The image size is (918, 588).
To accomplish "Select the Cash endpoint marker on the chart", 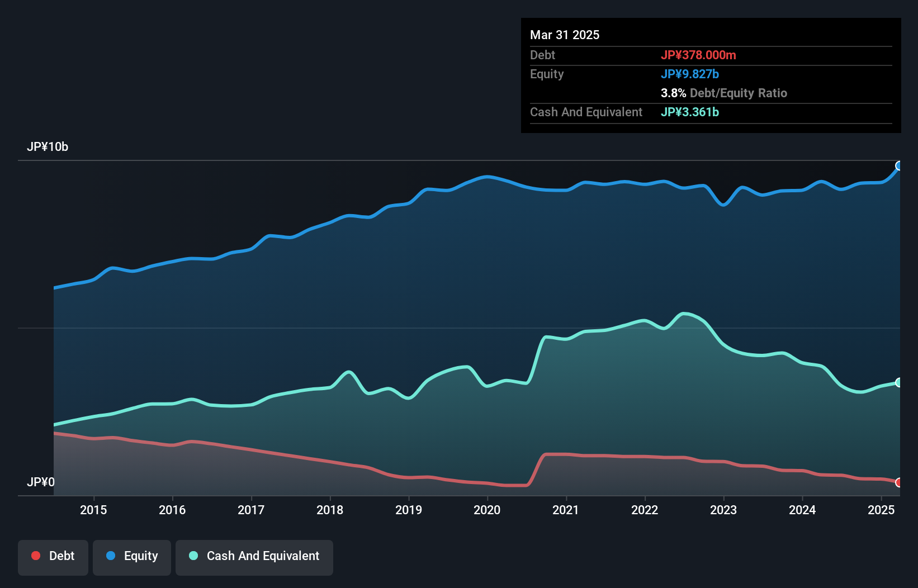I will [x=899, y=382].
